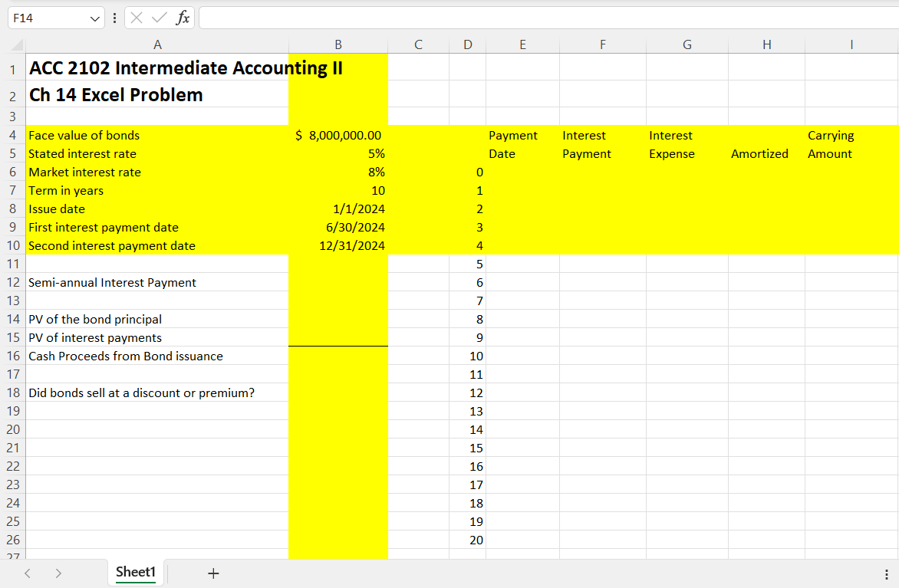This screenshot has width=899, height=588.
Task: Add a new sheet with the plus icon
Action: point(213,573)
